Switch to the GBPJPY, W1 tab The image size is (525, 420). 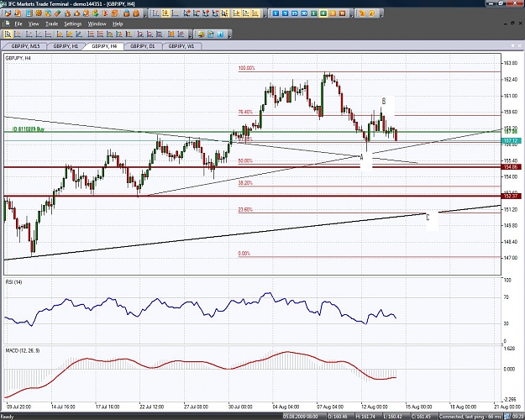181,46
